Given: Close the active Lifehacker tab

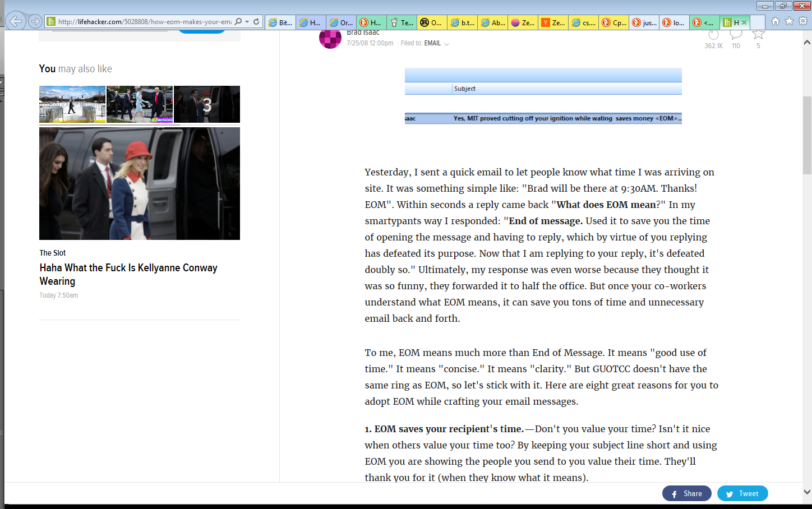Looking at the screenshot, I should point(744,22).
